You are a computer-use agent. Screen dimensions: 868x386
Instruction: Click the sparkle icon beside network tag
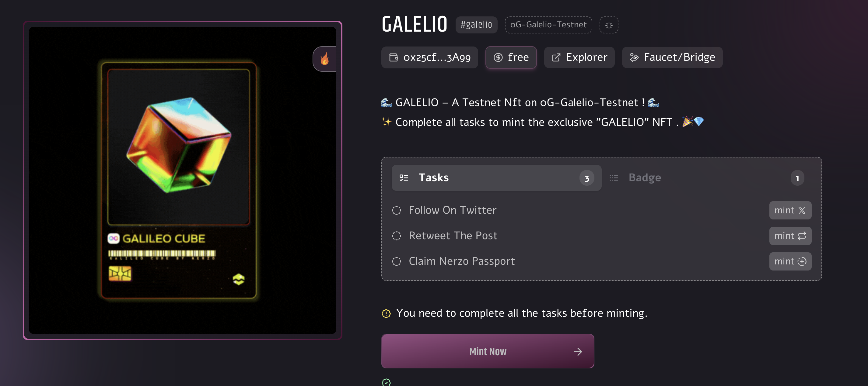click(609, 25)
